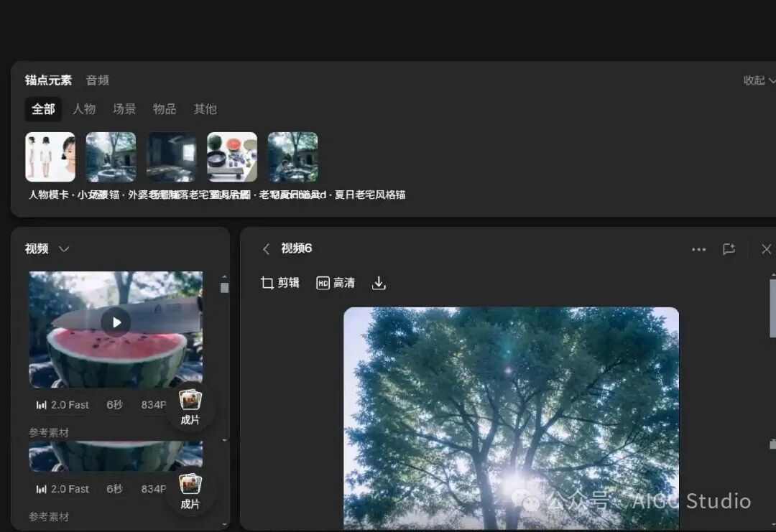Click the 成片 icon on second video
776x532 pixels.
pyautogui.click(x=190, y=492)
